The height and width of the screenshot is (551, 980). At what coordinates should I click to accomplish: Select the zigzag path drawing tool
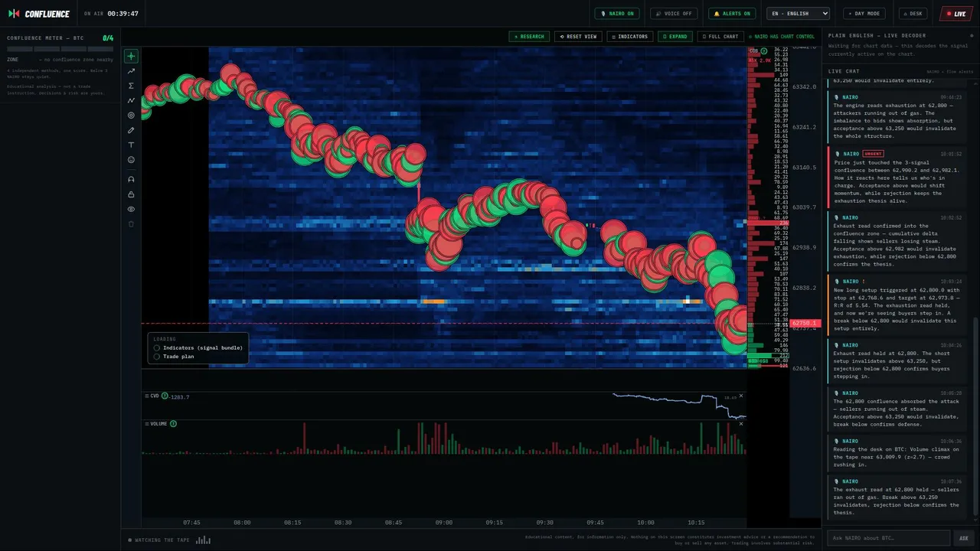coord(131,100)
